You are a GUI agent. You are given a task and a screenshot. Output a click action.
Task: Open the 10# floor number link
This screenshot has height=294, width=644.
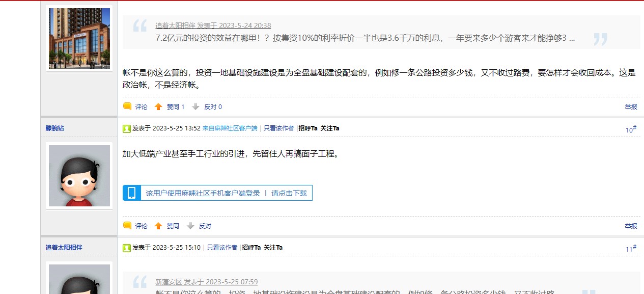[x=631, y=130]
